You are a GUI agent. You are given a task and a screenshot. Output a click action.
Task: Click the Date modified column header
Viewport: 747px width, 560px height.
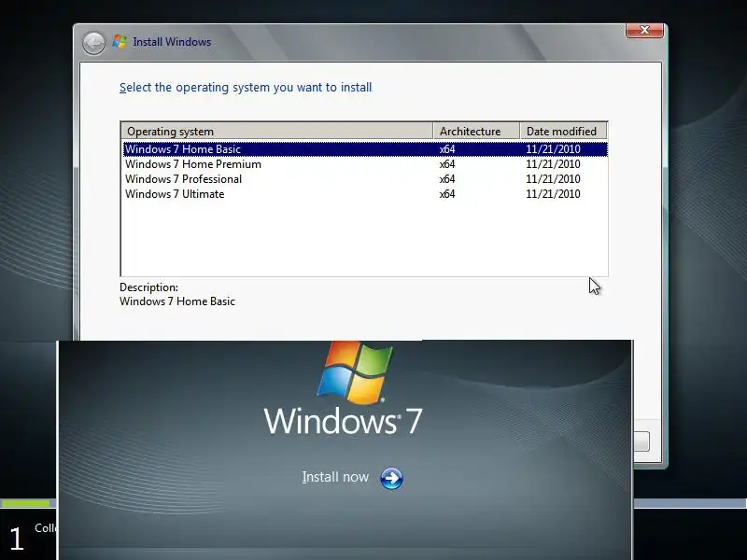point(564,131)
